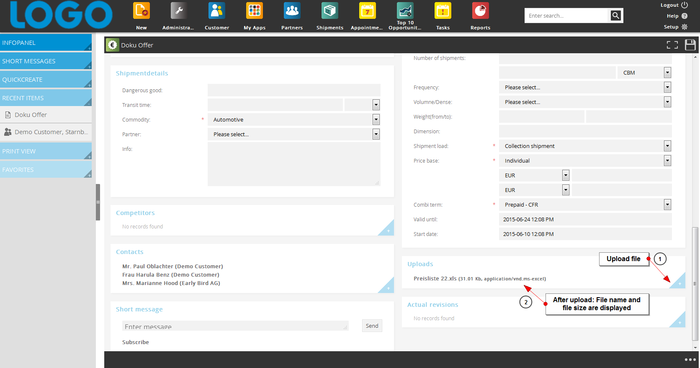700x368 pixels.
Task: Open the Shipments box icon
Action: click(x=329, y=11)
